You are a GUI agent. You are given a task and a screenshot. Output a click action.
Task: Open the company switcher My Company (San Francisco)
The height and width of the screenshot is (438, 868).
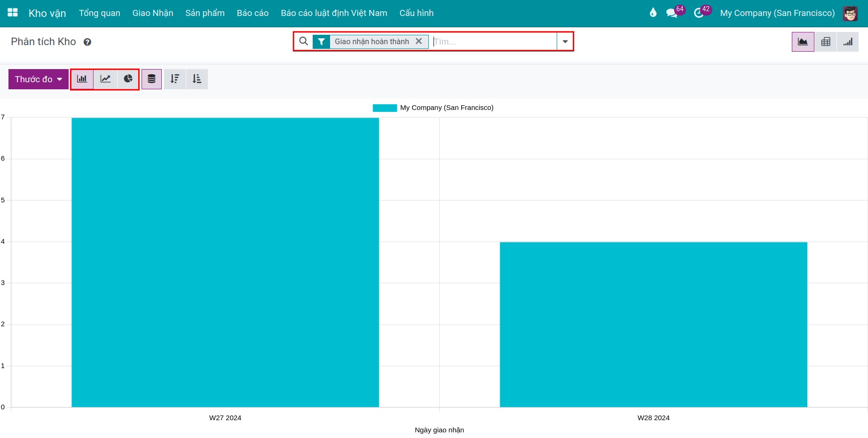(777, 13)
